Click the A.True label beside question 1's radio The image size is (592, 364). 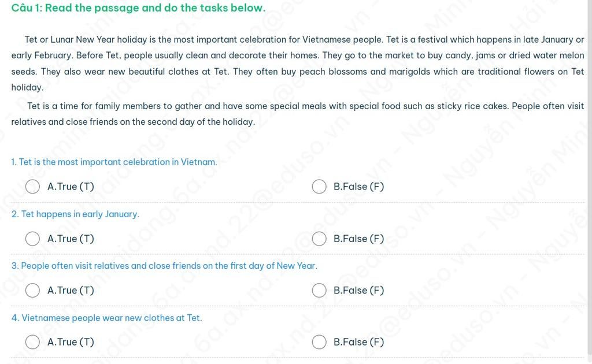69,187
